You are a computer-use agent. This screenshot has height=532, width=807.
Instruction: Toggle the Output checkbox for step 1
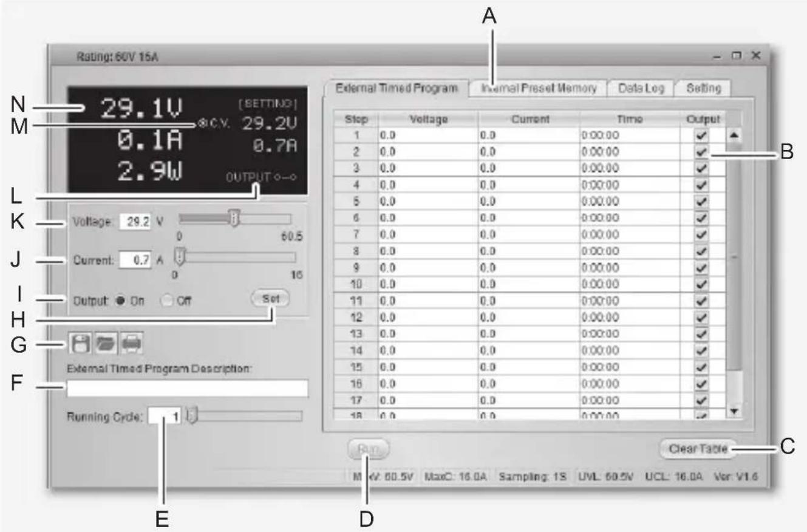pyautogui.click(x=701, y=137)
